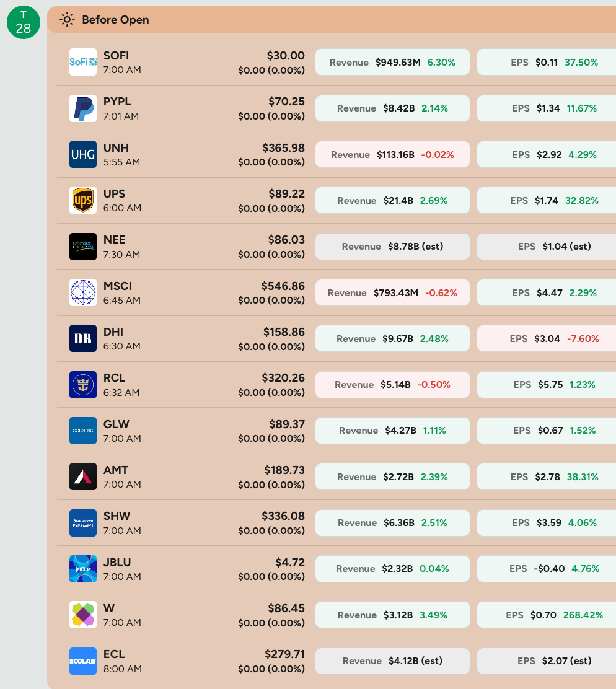
Task: Open the Royal Caribbean anchor logo
Action: pos(83,385)
